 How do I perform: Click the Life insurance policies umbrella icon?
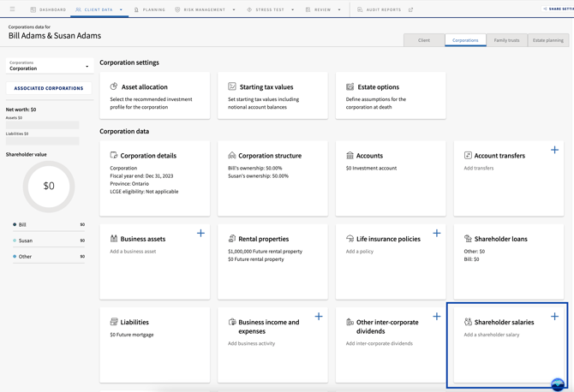click(350, 239)
